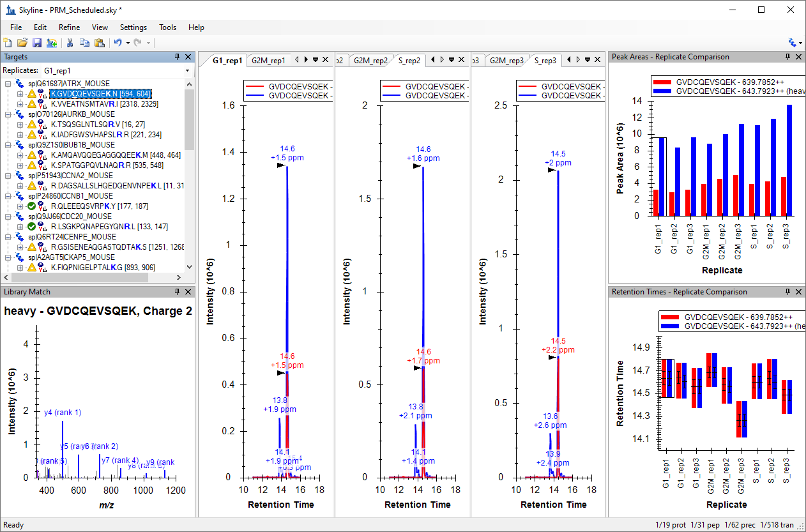
Task: Open the Settings menu
Action: coord(133,27)
